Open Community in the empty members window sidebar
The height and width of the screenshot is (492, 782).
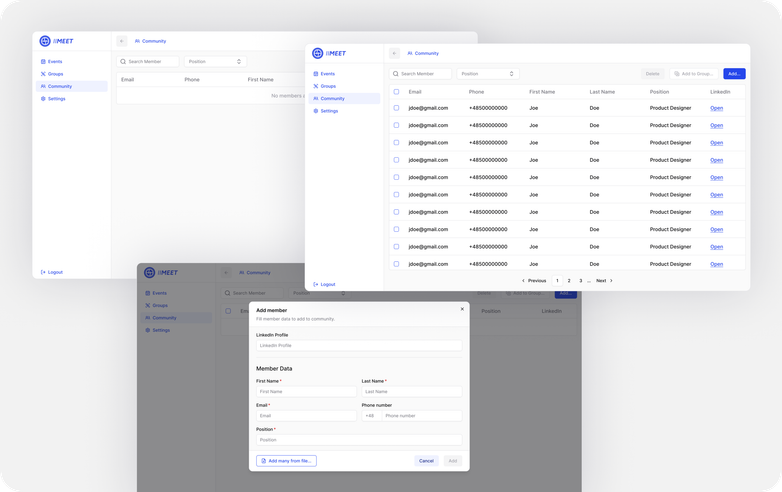point(59,86)
